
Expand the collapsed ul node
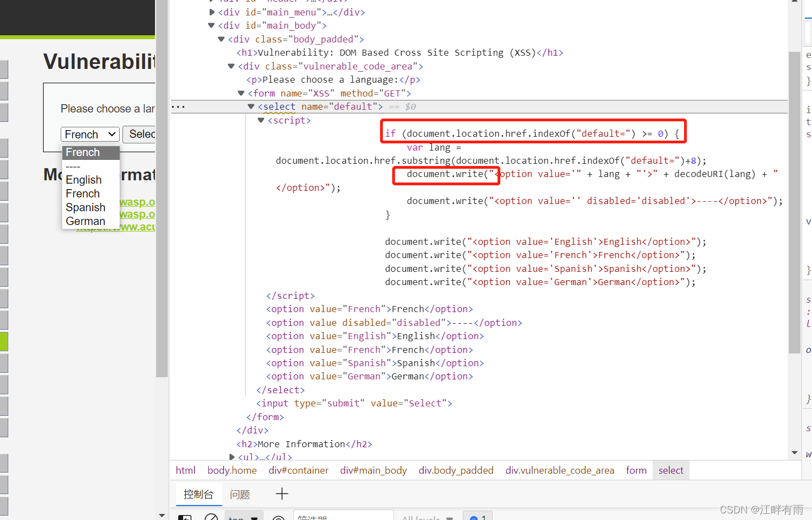tap(232, 457)
